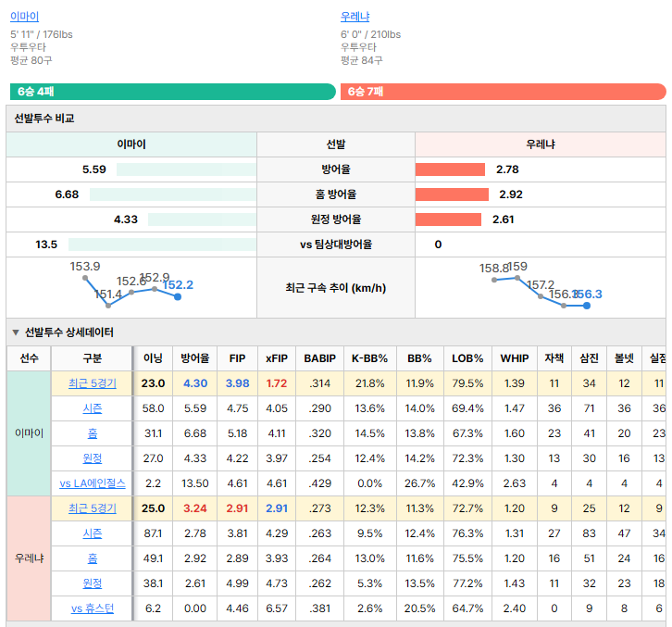Click the red xFIP value 1.72

(x=277, y=383)
